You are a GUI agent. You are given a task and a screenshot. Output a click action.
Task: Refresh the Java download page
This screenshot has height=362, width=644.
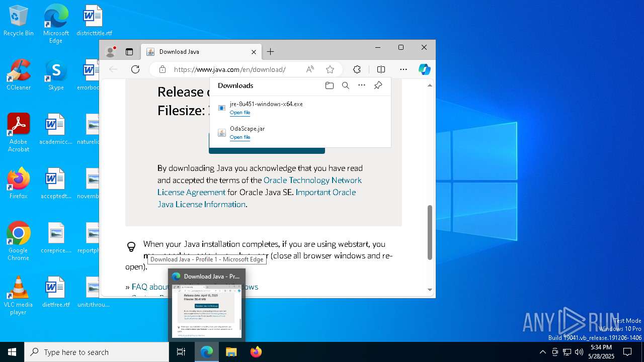click(135, 69)
